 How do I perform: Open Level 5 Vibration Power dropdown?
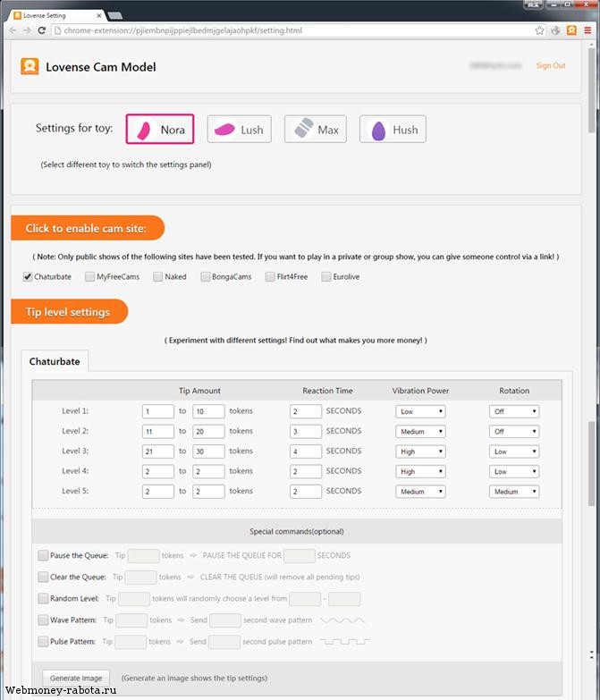point(420,492)
